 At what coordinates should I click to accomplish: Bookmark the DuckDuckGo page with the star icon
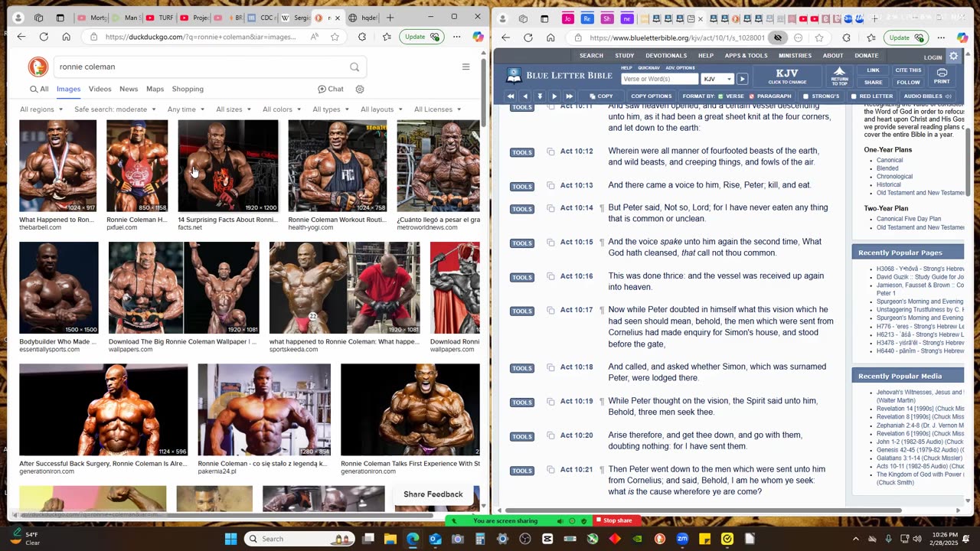[335, 37]
